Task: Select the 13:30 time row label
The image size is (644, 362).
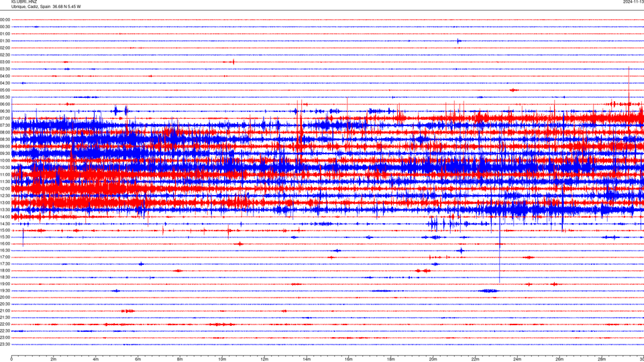Action: tap(5, 210)
